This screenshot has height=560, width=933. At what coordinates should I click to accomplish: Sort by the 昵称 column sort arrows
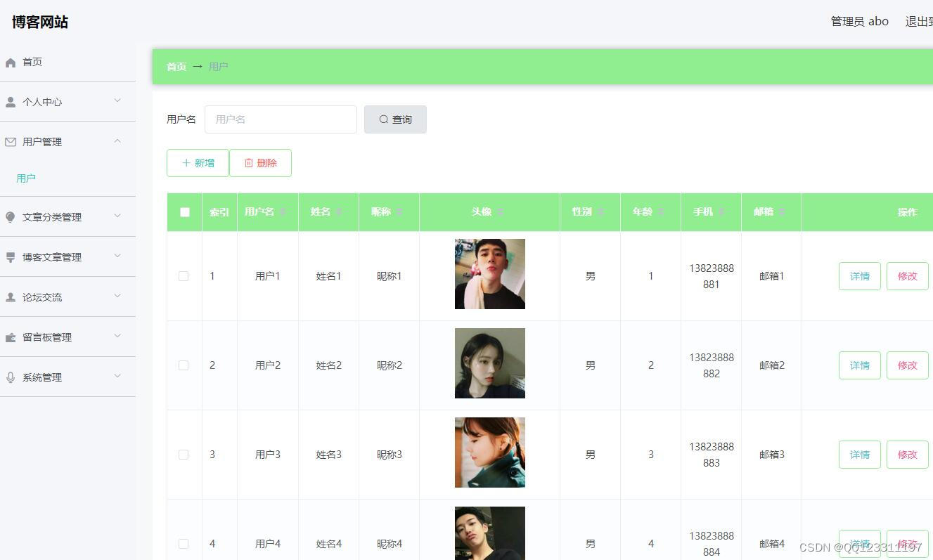pos(399,212)
